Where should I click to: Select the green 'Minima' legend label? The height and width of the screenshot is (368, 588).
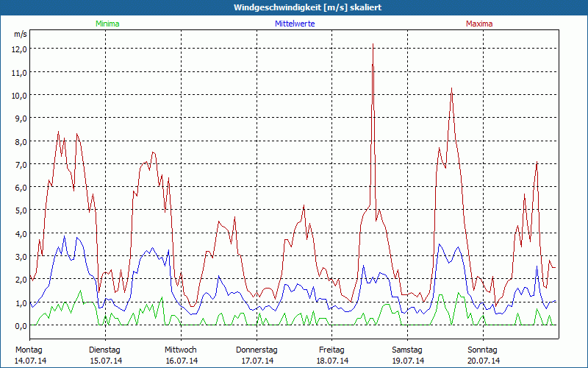[107, 24]
